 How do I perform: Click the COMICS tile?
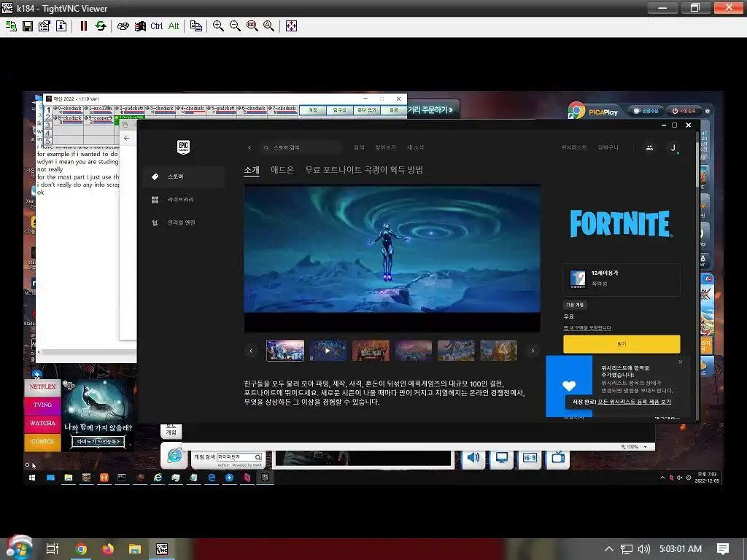(42, 441)
